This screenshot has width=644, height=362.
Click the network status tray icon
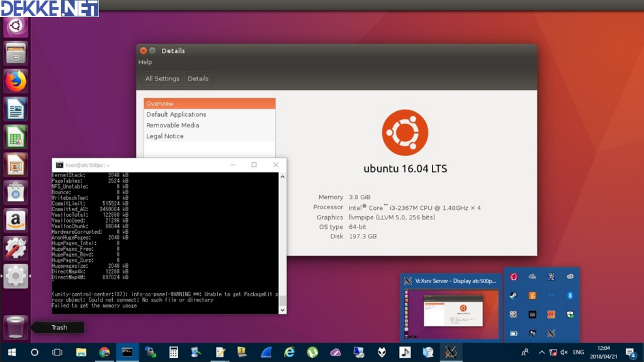tap(553, 353)
